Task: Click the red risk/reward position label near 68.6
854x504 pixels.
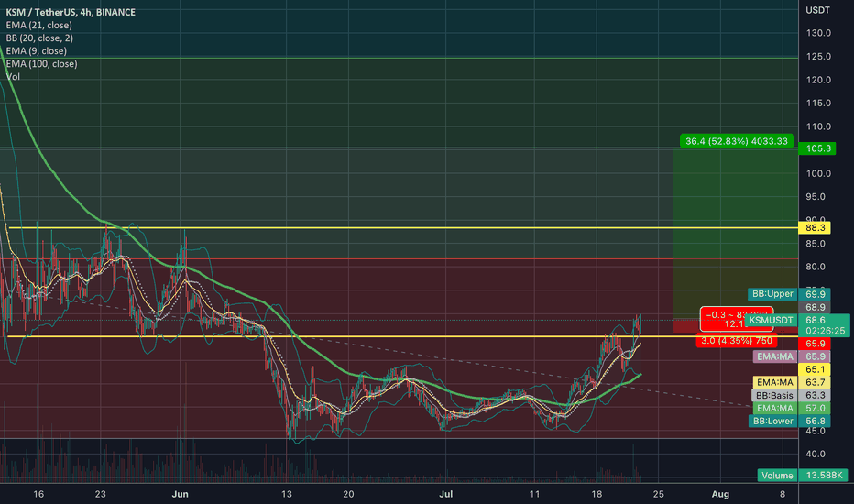Action: [737, 319]
